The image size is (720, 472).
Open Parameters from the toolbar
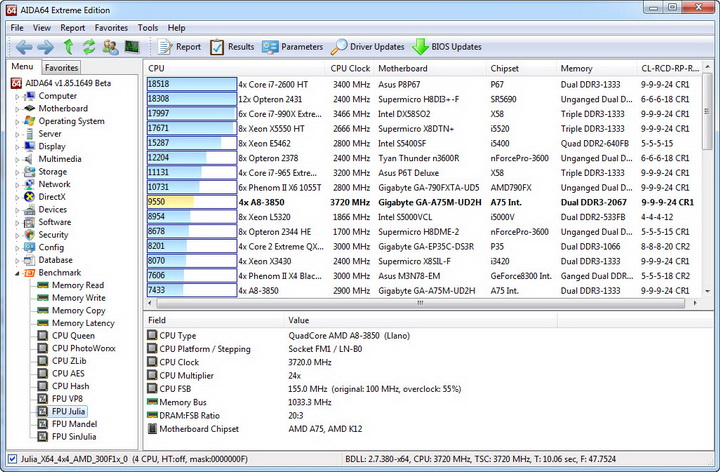[292, 47]
